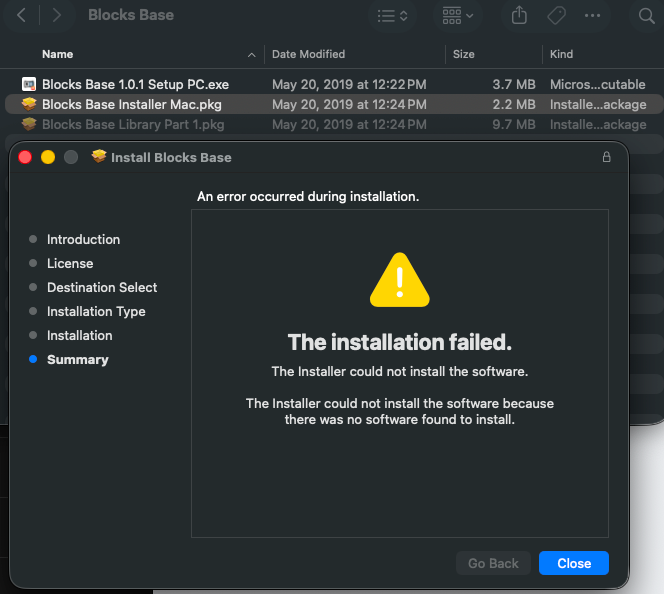The width and height of the screenshot is (664, 594).
Task: Toggle the Name sort direction chevron
Action: [x=252, y=55]
